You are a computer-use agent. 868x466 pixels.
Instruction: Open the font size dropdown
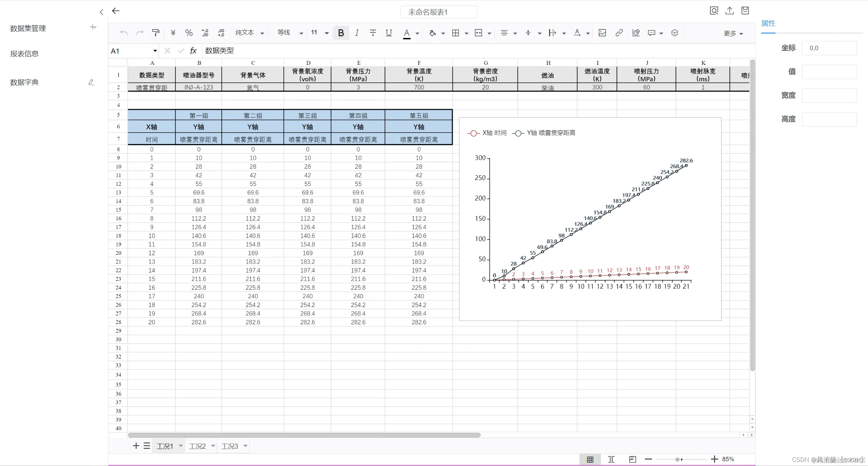[327, 33]
